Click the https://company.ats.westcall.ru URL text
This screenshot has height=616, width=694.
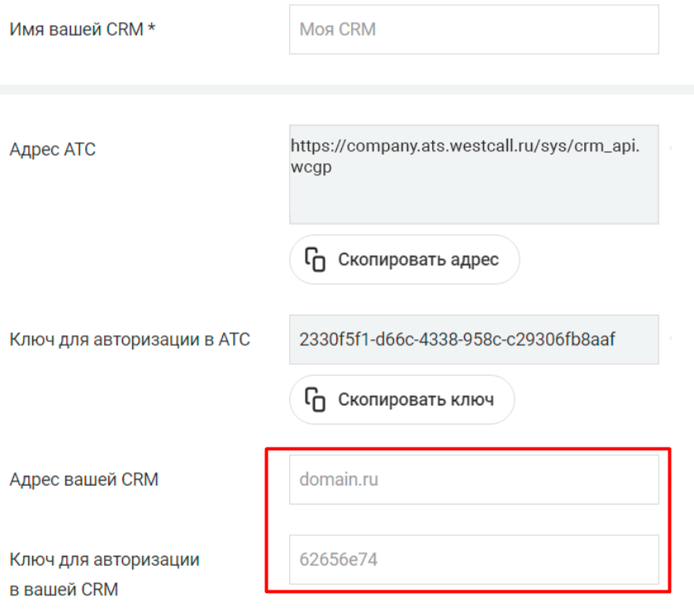465,146
